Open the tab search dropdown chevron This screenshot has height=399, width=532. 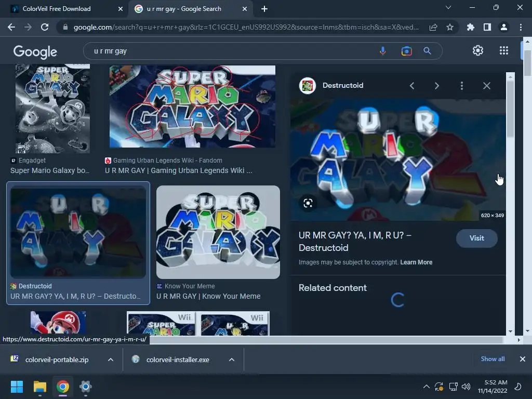click(x=448, y=7)
